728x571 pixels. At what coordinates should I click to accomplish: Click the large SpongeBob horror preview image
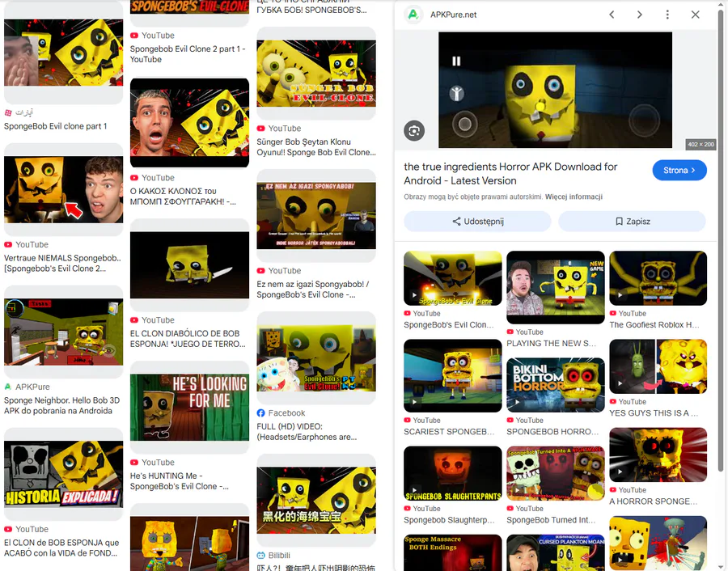pos(555,90)
